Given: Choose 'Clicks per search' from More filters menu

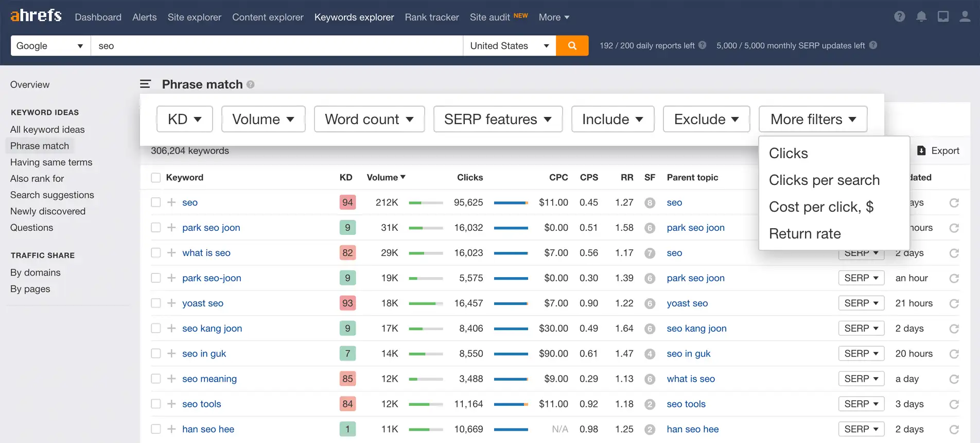Looking at the screenshot, I should click(x=824, y=180).
